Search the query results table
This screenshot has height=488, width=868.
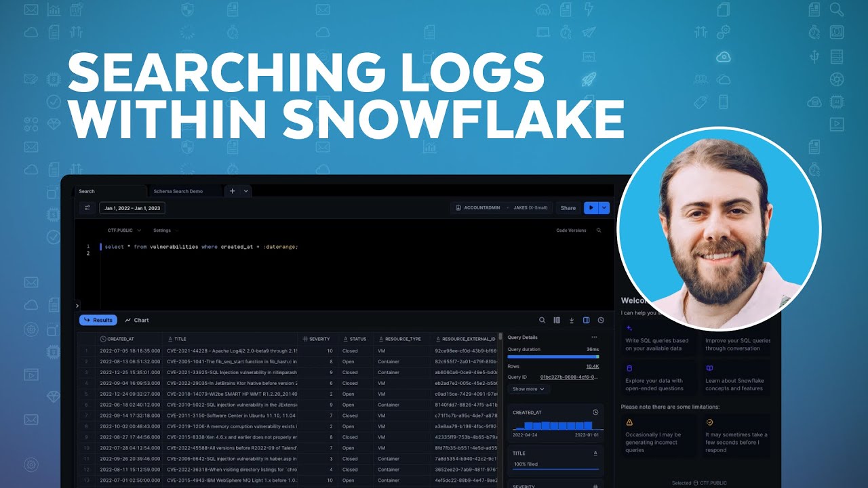tap(542, 320)
